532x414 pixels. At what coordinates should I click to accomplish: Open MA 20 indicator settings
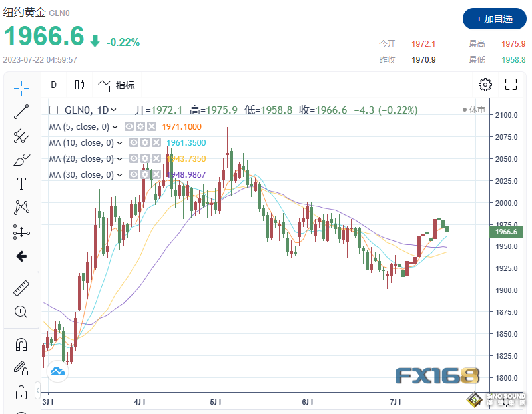click(x=145, y=158)
